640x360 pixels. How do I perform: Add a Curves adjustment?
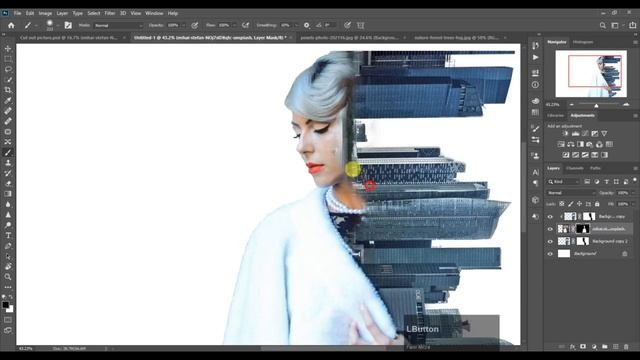[585, 133]
